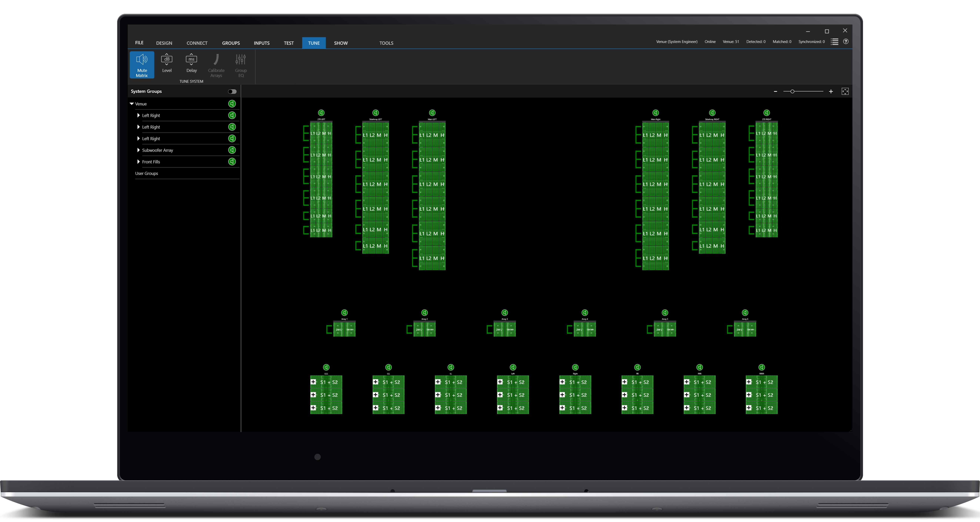Screen dimensions: 980x522
Task: Toggle mute on the RRR subwoofer stack
Action: pos(700,367)
